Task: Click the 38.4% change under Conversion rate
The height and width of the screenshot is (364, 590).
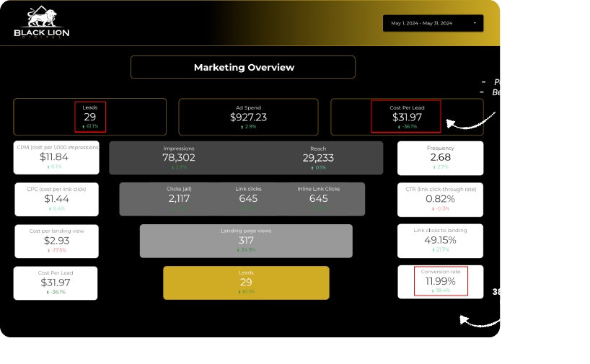Action: [441, 290]
